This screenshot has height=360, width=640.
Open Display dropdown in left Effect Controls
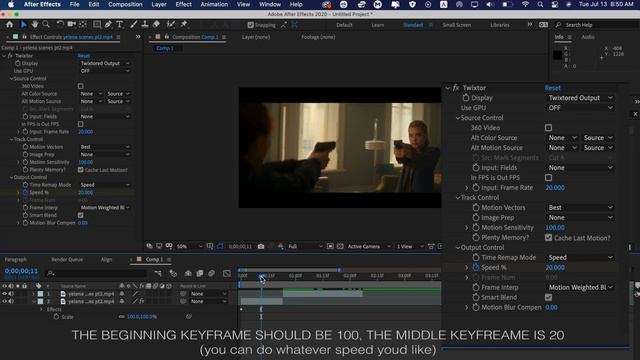105,63
